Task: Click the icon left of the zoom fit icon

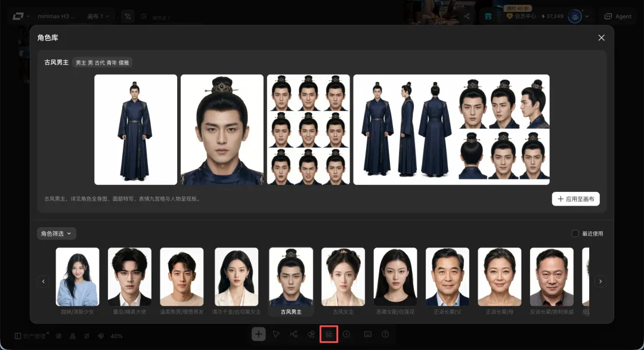Action: click(86, 336)
